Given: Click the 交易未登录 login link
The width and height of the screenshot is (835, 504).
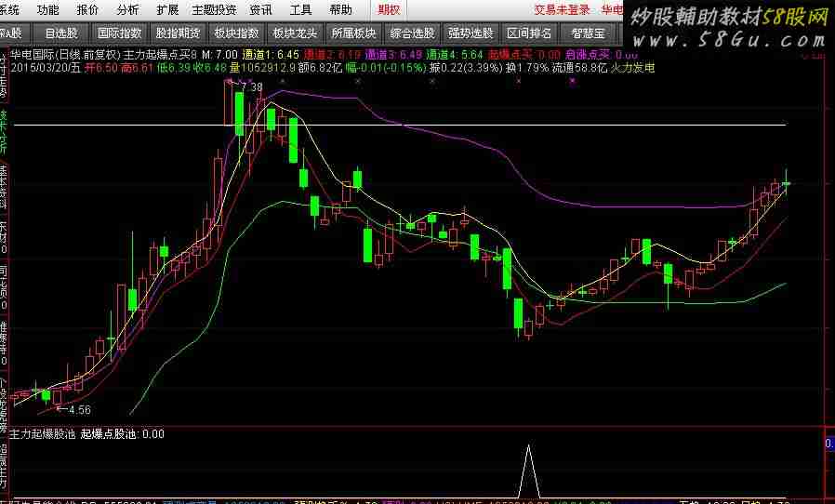Looking at the screenshot, I should (562, 9).
